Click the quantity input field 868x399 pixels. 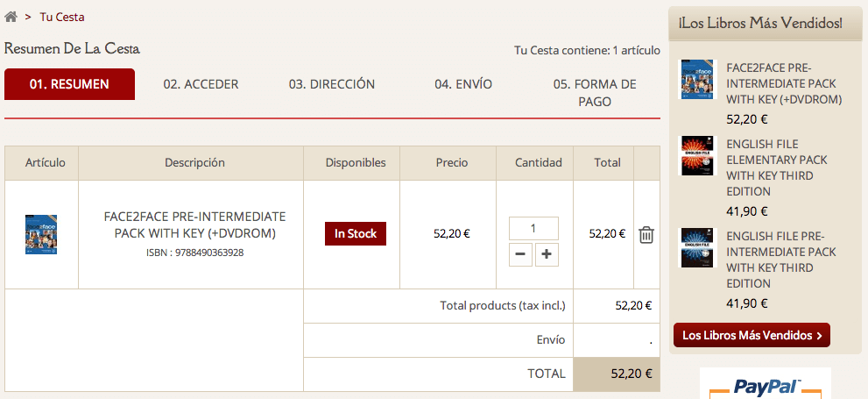point(533,228)
